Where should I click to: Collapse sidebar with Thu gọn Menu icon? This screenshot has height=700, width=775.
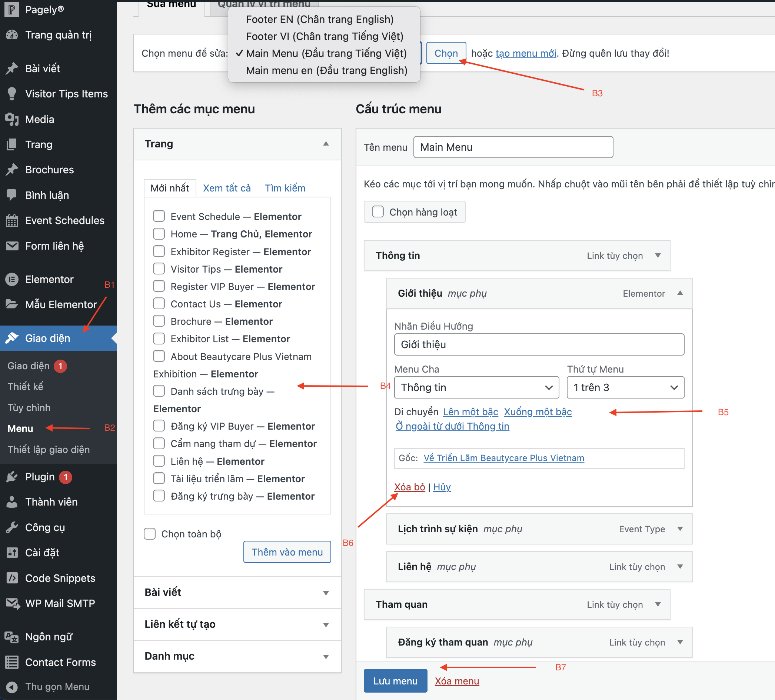[12, 687]
